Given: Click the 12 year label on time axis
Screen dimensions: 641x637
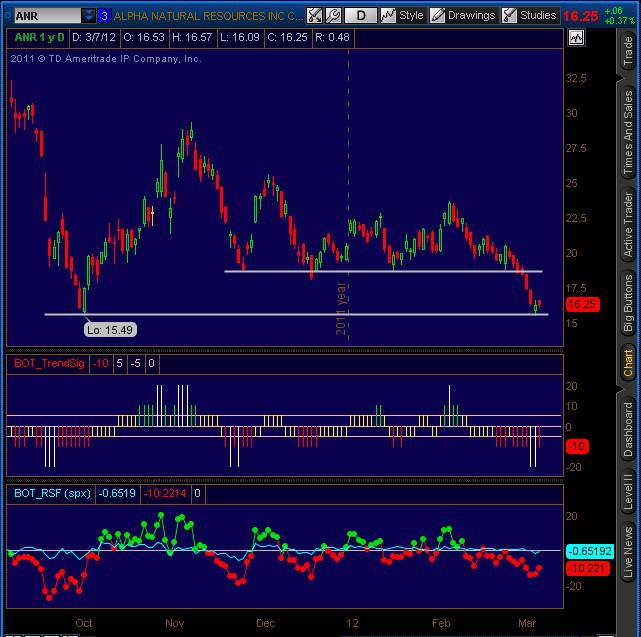Looking at the screenshot, I should coord(352,623).
